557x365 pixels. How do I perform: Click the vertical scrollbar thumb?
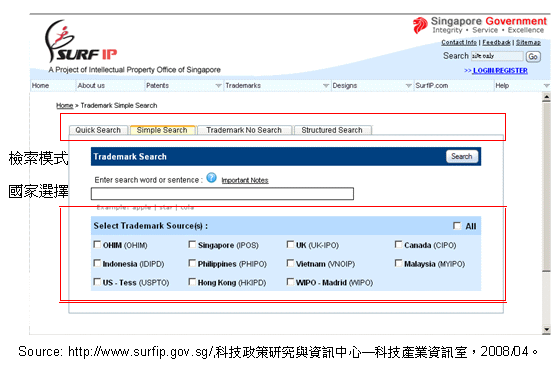coord(546,187)
